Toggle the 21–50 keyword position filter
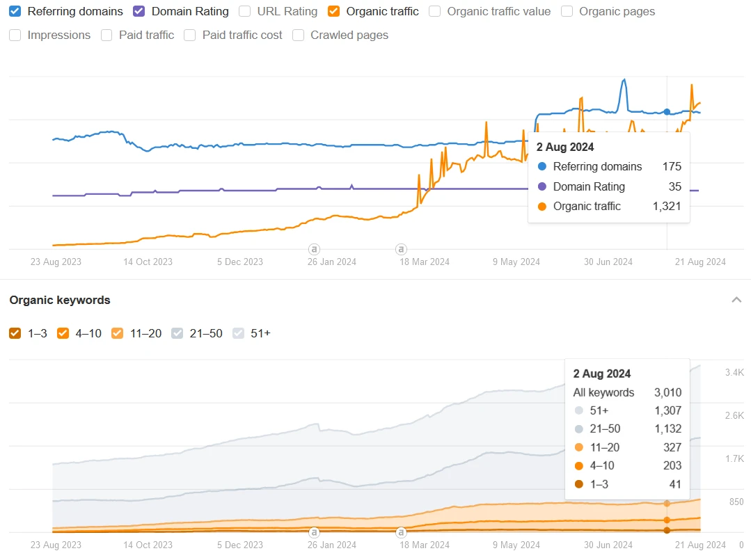This screenshot has width=751, height=560. 177,333
